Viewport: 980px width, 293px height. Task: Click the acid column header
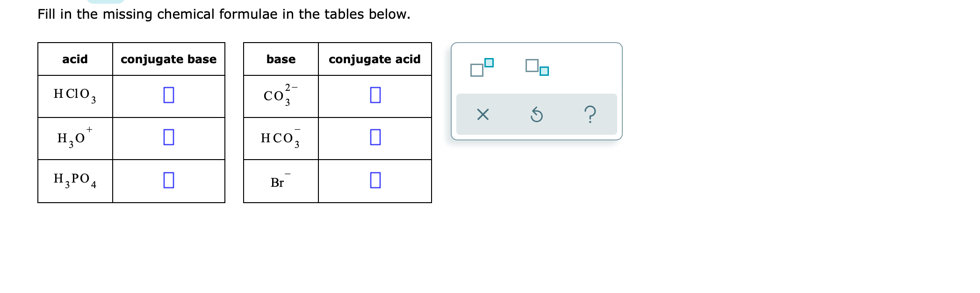click(x=75, y=59)
